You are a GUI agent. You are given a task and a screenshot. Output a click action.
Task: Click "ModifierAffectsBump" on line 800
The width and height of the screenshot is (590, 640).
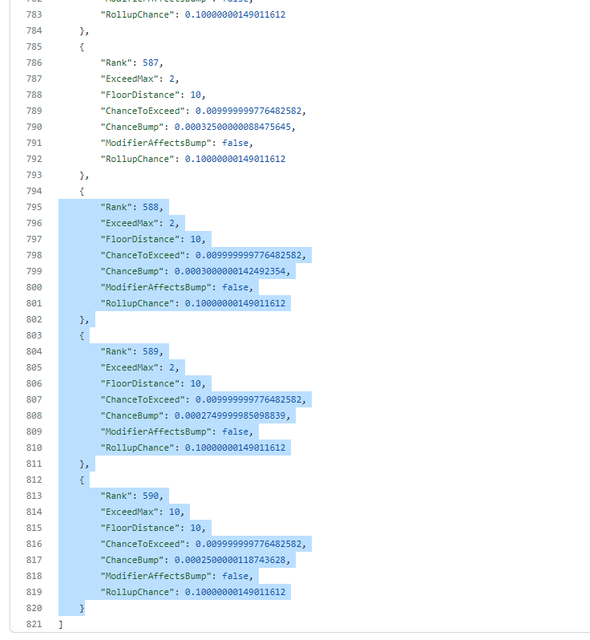(156, 287)
